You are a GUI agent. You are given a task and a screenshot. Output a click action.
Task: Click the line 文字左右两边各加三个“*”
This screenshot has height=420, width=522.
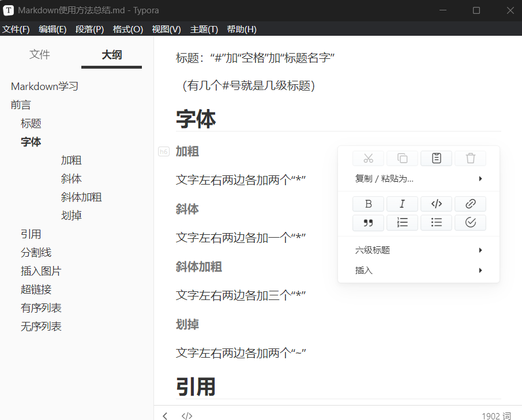click(241, 295)
